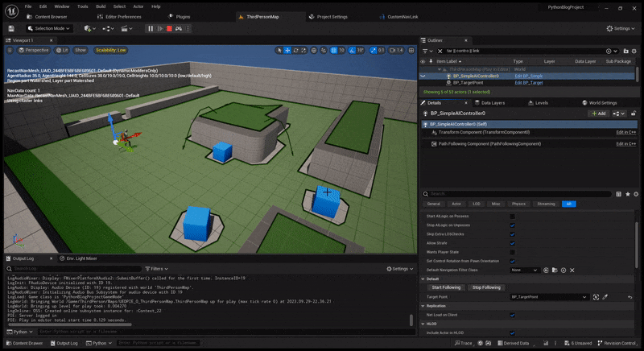The height and width of the screenshot is (351, 644).
Task: Toggle the world/local coordinate globe icon
Action: 314,50
